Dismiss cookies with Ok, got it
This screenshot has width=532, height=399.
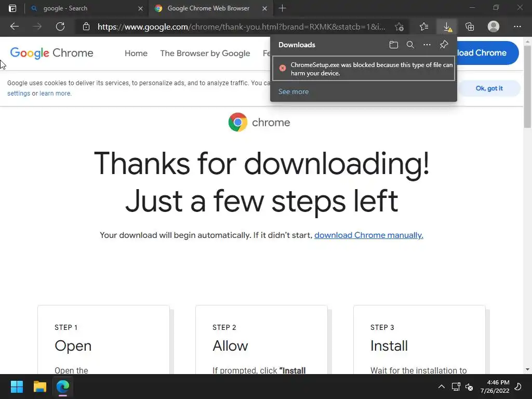[489, 88]
